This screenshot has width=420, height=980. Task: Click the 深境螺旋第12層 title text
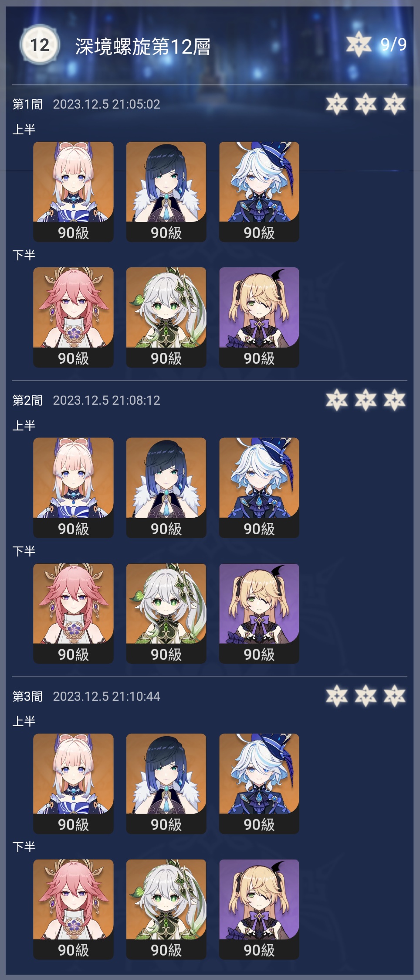click(x=142, y=46)
